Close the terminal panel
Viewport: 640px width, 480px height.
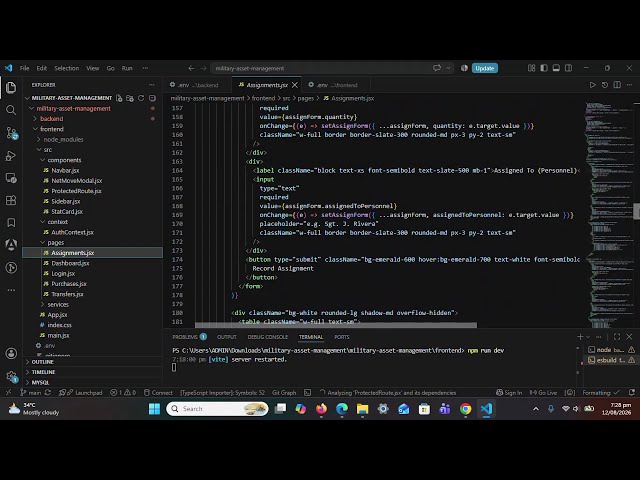click(629, 337)
